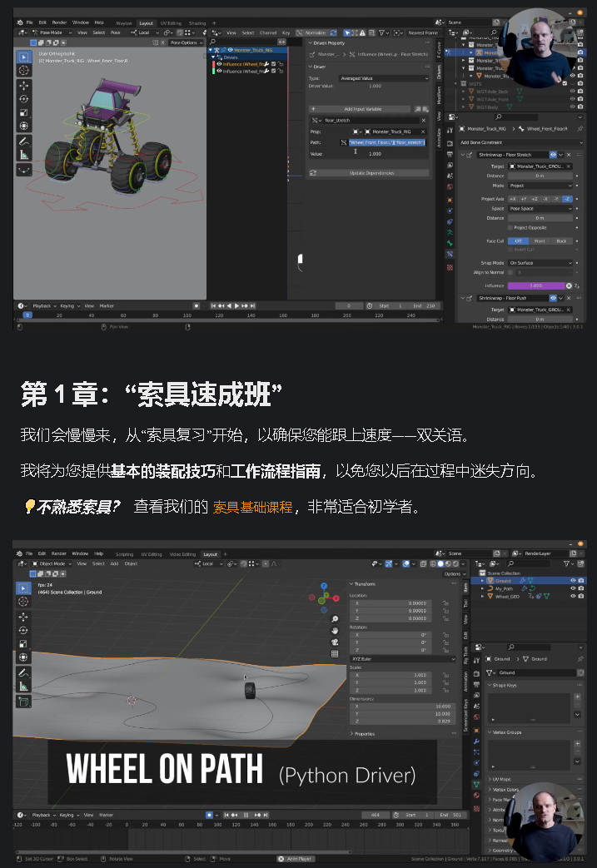This screenshot has width=597, height=868.
Task: Select the Add Cube tool in bottom Blender viewport
Action: pos(24,702)
